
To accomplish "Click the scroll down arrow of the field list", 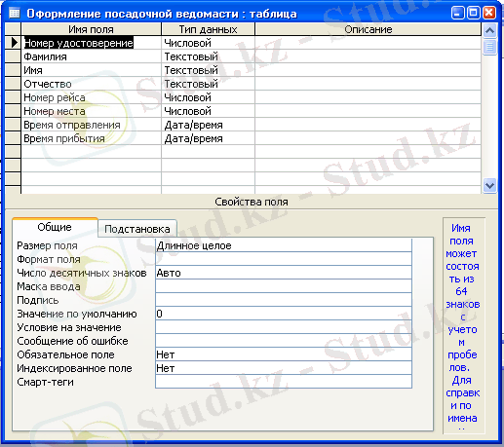I will tap(489, 186).
